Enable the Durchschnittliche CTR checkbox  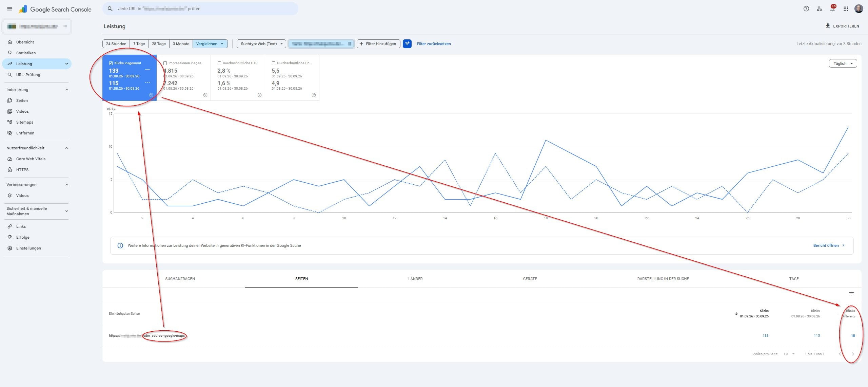(x=219, y=63)
